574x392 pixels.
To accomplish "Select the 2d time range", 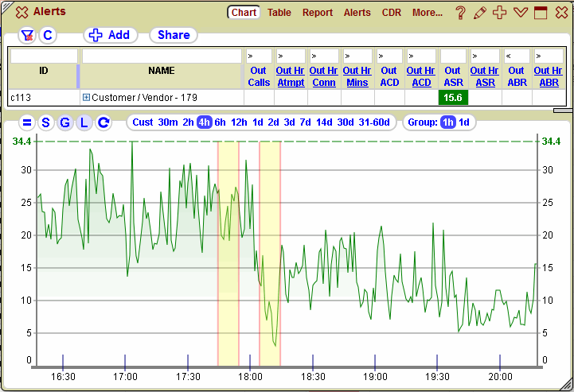I will pyautogui.click(x=273, y=122).
